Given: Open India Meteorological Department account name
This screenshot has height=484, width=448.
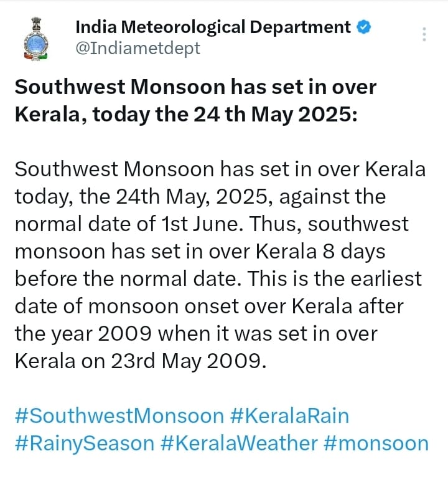Looking at the screenshot, I should [x=213, y=27].
